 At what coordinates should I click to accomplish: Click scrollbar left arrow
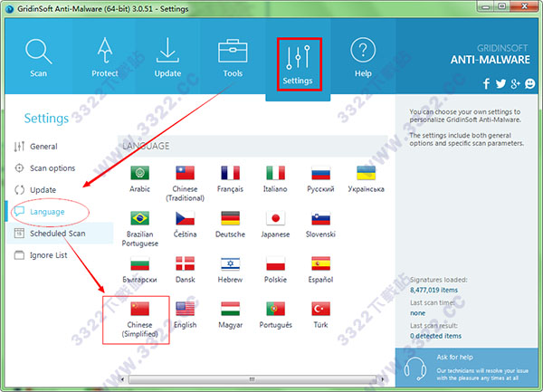tap(122, 379)
